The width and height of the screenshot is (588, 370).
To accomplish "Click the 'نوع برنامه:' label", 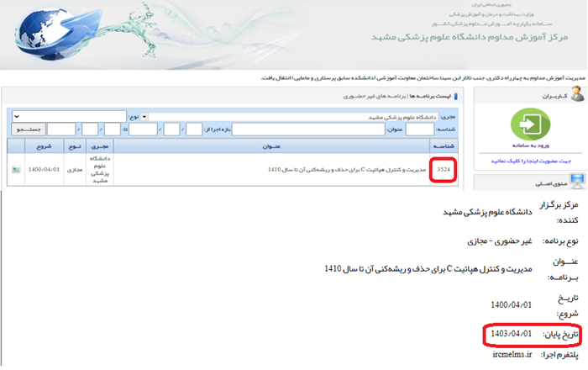I will [560, 241].
